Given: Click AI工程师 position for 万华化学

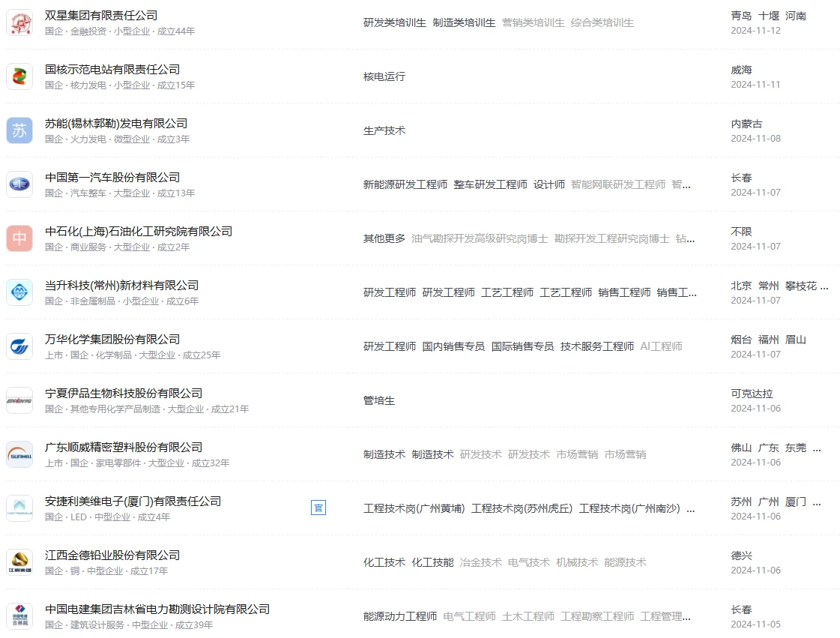Looking at the screenshot, I should tap(661, 346).
